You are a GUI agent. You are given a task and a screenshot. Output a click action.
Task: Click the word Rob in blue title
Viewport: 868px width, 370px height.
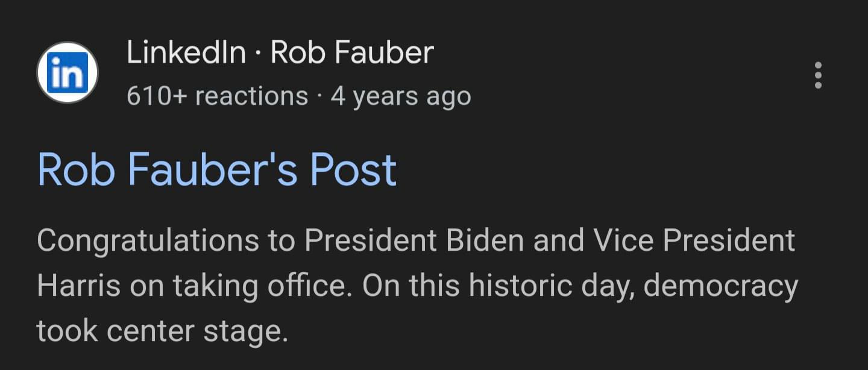pyautogui.click(x=76, y=169)
